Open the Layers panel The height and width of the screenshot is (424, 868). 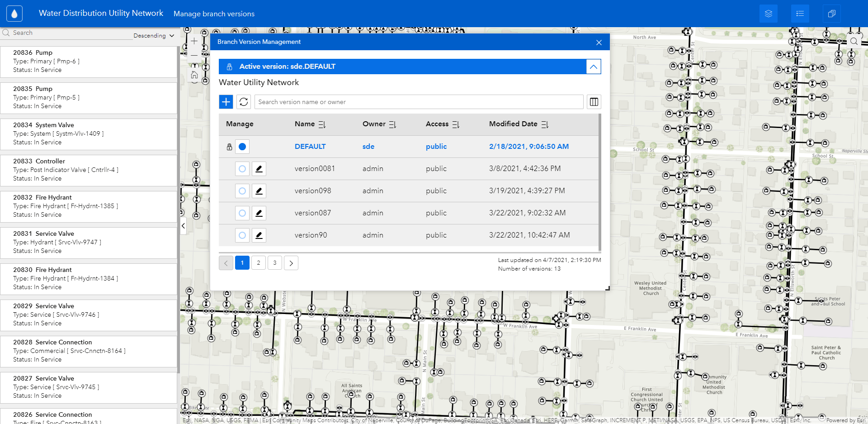click(768, 13)
